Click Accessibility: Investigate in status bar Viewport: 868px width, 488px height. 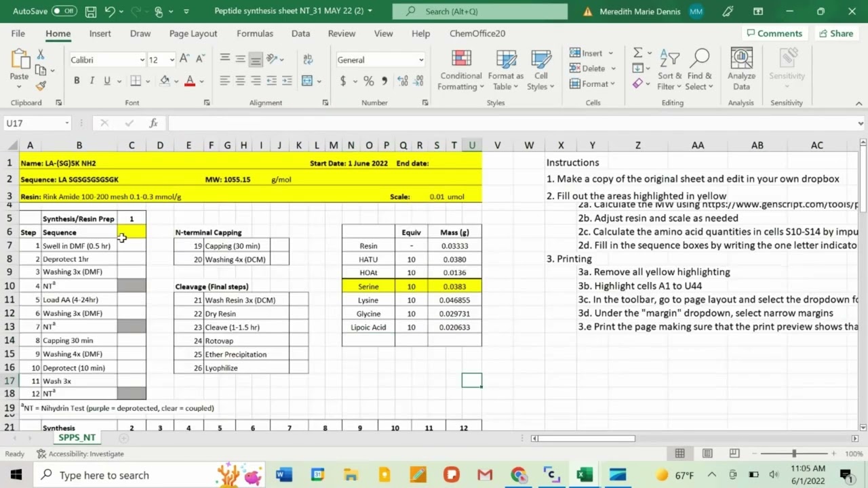pos(80,453)
